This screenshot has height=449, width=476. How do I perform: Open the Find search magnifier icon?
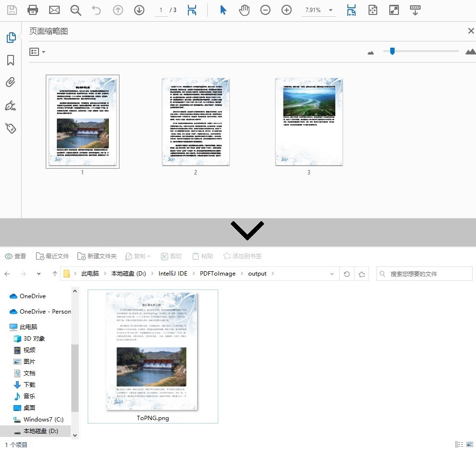[76, 10]
